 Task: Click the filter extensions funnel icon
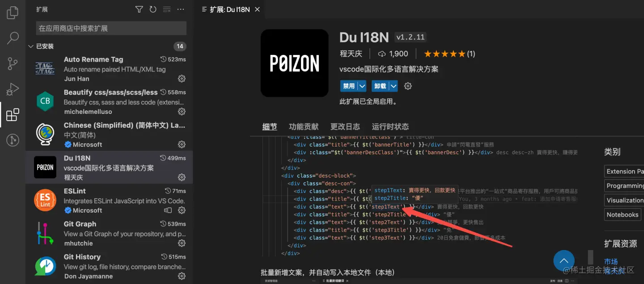pyautogui.click(x=139, y=9)
